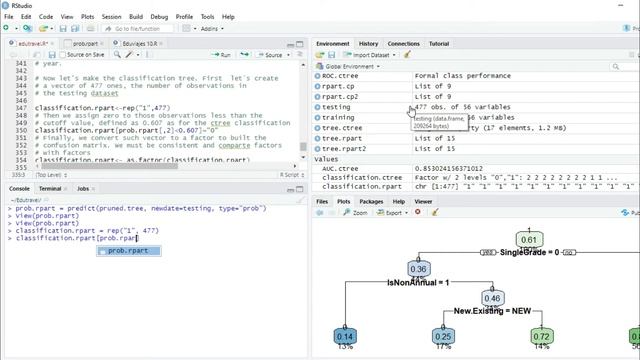Screen dimensions: 640x360
Task: Clear all plots with the broom icon
Action: coord(435,212)
